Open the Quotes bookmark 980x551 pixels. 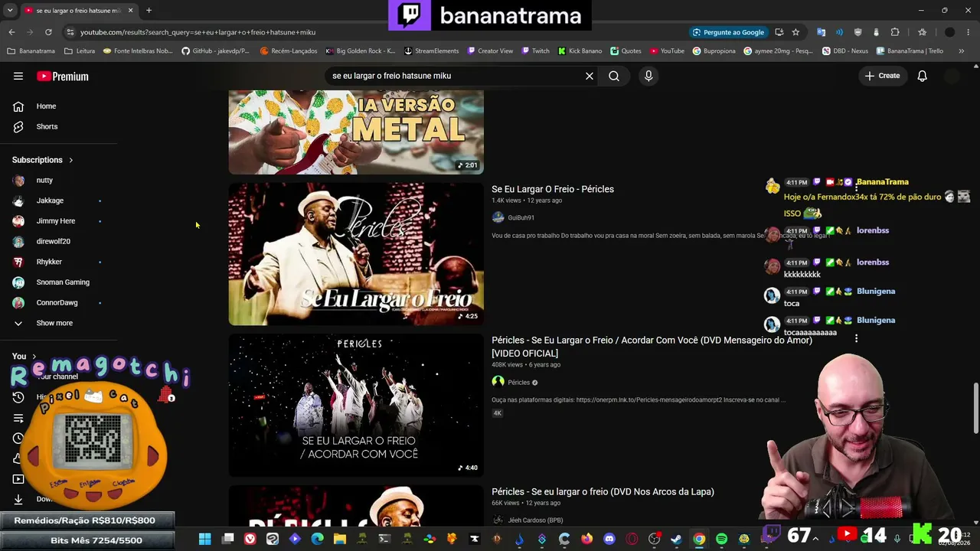point(626,51)
